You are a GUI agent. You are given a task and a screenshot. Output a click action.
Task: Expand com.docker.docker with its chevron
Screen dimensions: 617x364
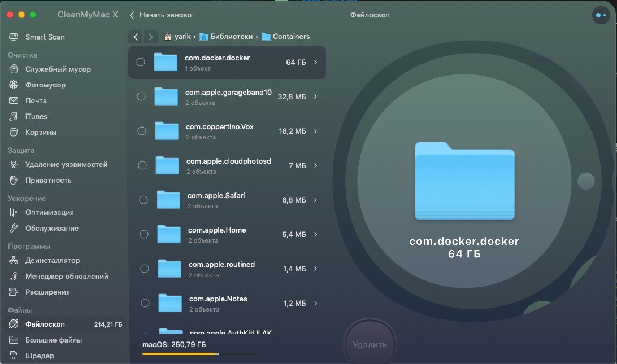click(316, 62)
